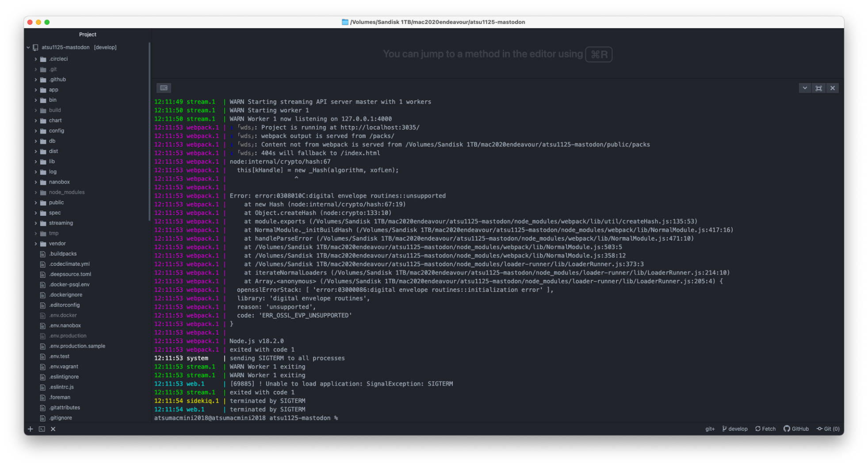The width and height of the screenshot is (868, 467).
Task: Click the ⌘R shortcut hint
Action: [599, 54]
